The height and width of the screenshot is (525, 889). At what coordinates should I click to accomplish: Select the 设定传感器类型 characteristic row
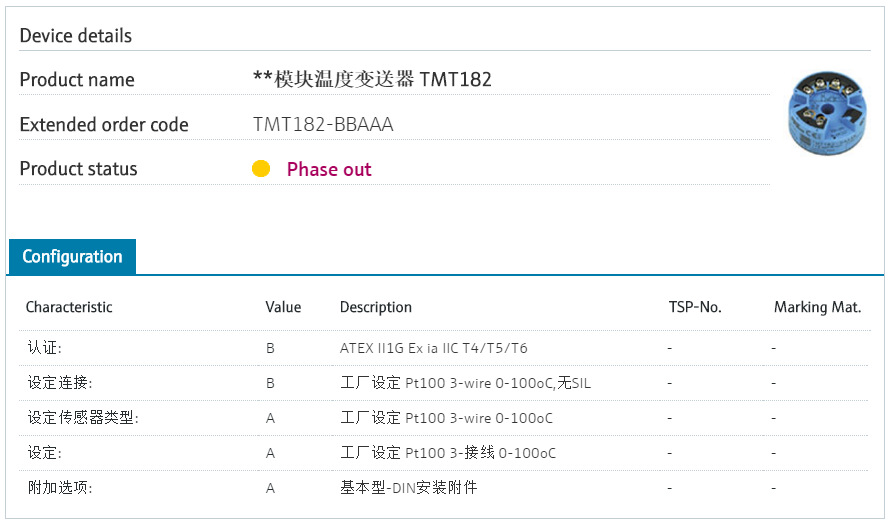pos(83,418)
